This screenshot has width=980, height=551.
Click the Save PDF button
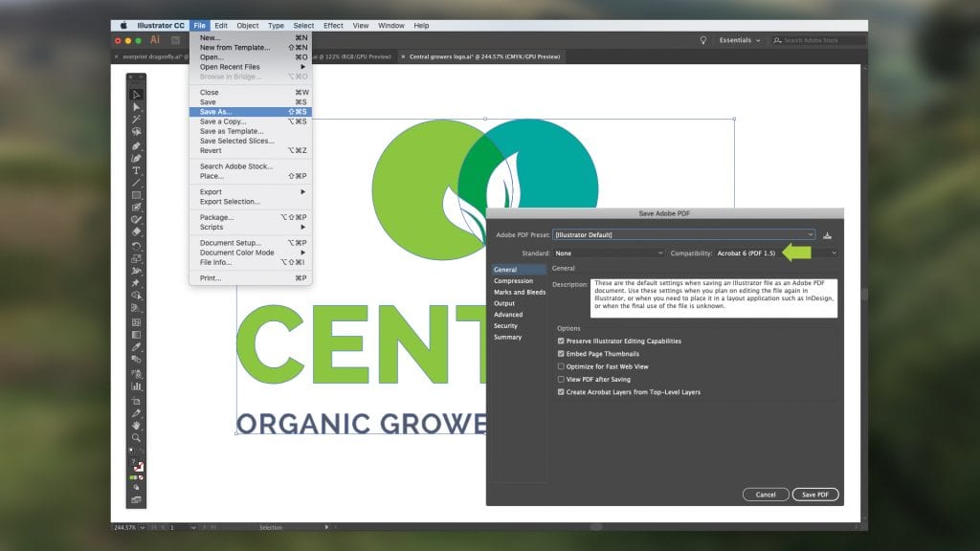pyautogui.click(x=815, y=495)
